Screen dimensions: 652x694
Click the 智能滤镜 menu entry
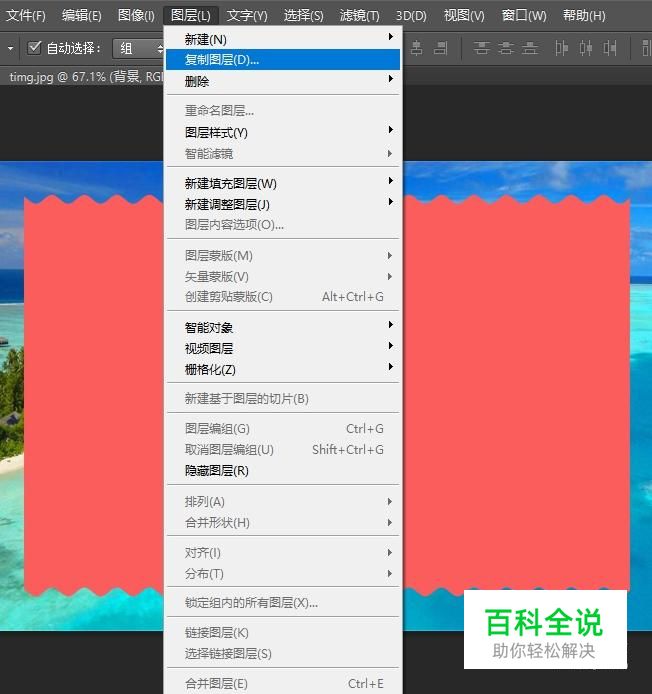point(283,154)
